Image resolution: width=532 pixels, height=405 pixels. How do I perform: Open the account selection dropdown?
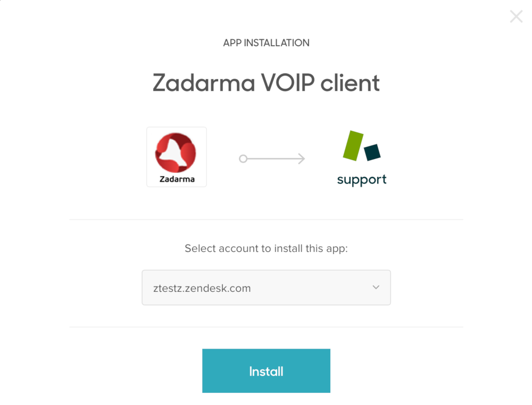tap(266, 288)
